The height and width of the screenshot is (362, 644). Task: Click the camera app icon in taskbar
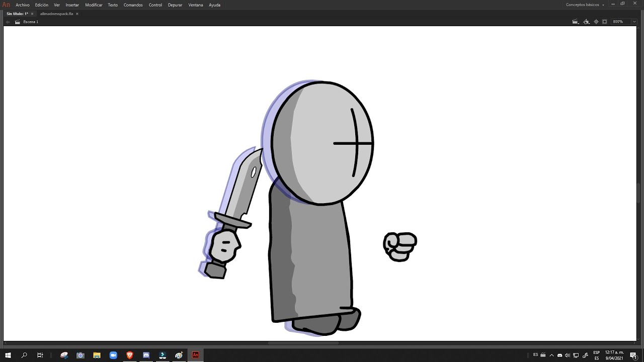(x=80, y=355)
